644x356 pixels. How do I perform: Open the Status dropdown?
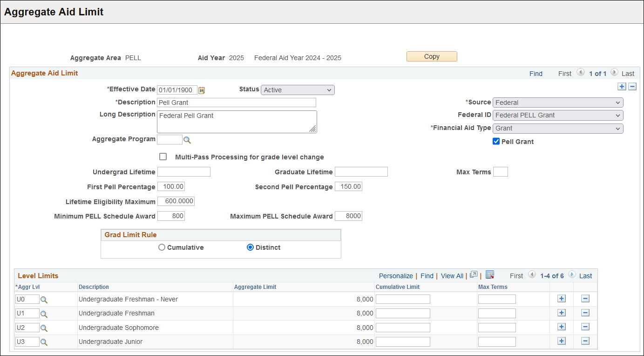point(330,89)
